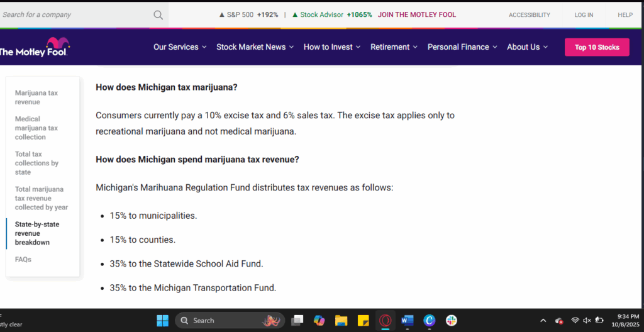Click the Opera browser taskbar icon
This screenshot has width=644, height=332.
(386, 321)
